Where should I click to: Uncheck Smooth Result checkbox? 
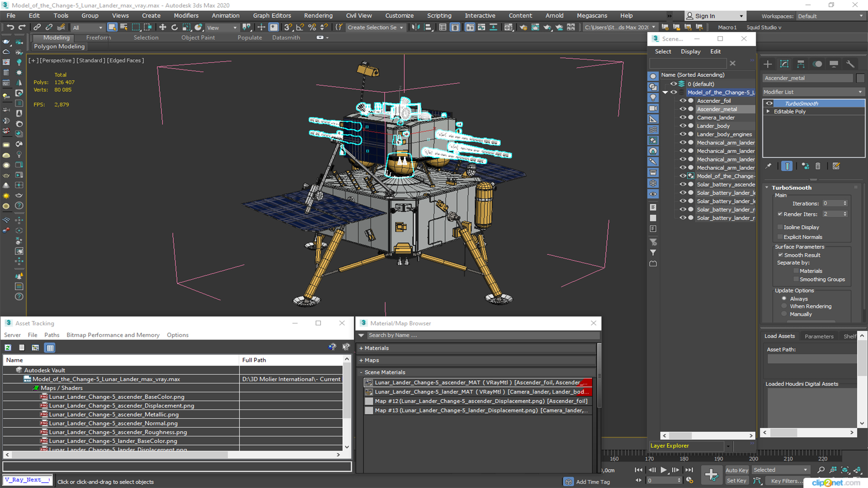click(780, 255)
